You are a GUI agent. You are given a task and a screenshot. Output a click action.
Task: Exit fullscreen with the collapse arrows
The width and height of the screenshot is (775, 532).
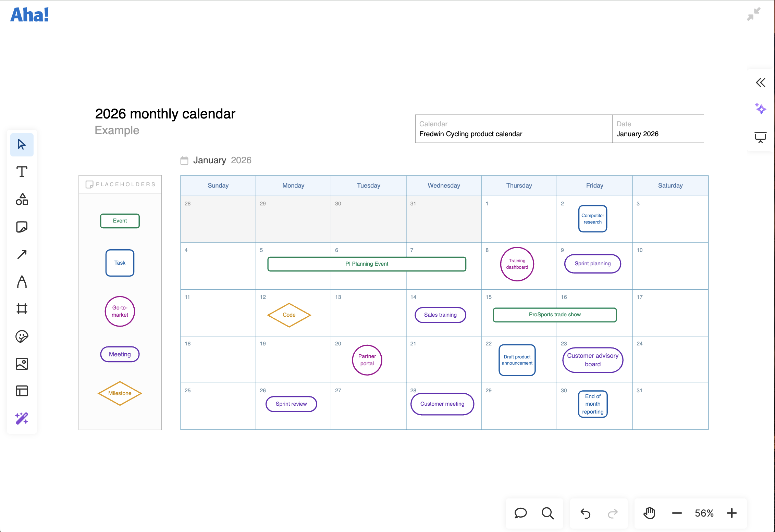[x=753, y=14]
